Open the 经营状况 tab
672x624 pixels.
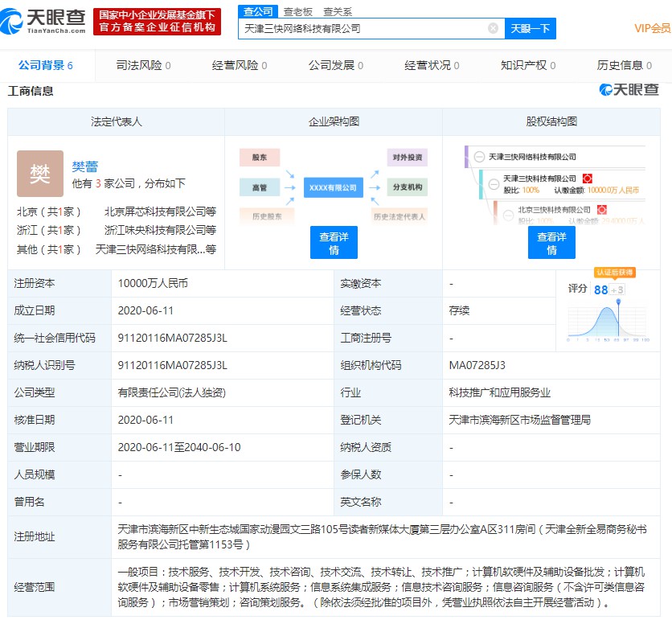click(x=432, y=65)
